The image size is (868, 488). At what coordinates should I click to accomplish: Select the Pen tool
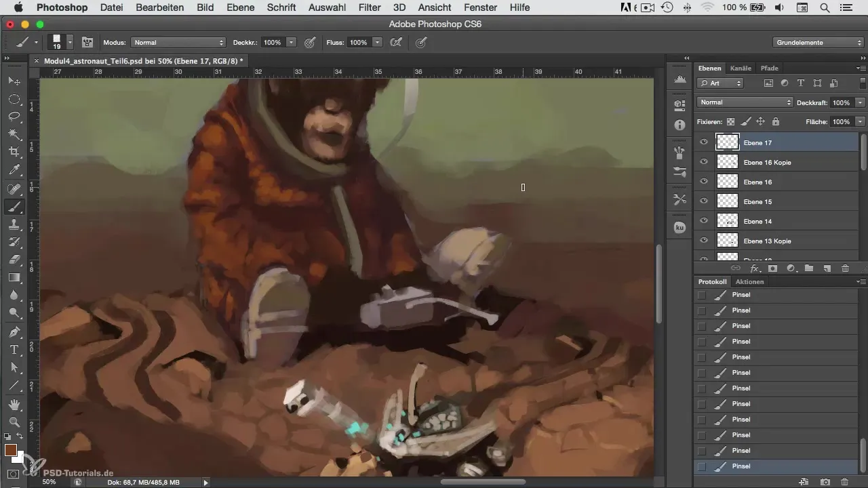(x=14, y=332)
